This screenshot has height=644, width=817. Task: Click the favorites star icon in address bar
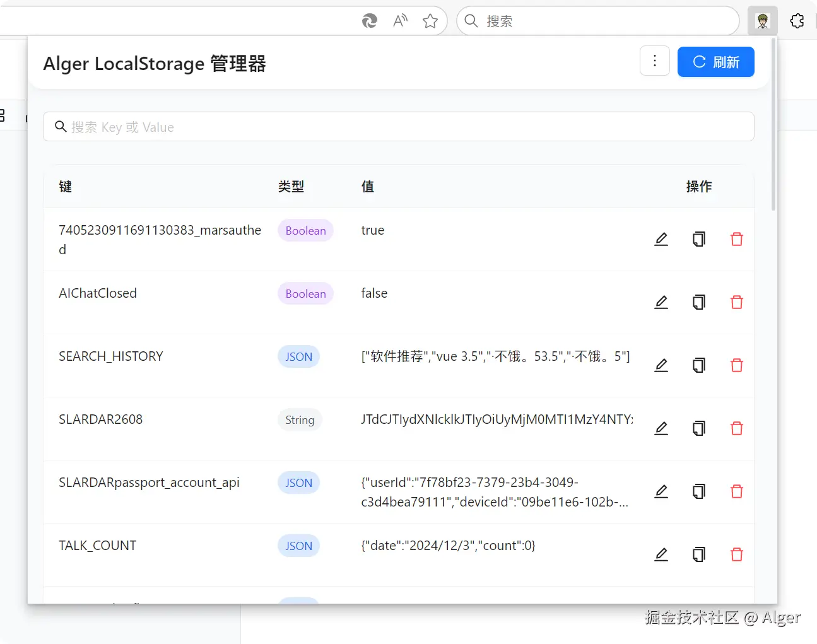tap(430, 21)
